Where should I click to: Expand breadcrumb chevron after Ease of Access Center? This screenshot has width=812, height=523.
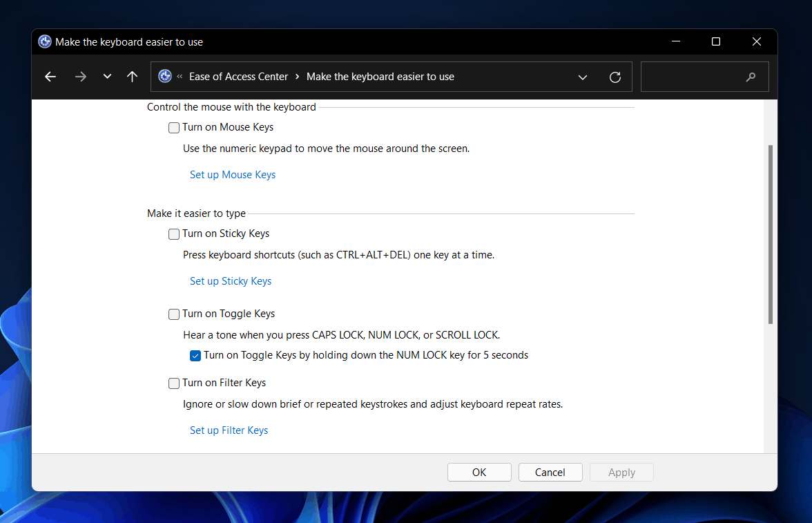tap(297, 77)
